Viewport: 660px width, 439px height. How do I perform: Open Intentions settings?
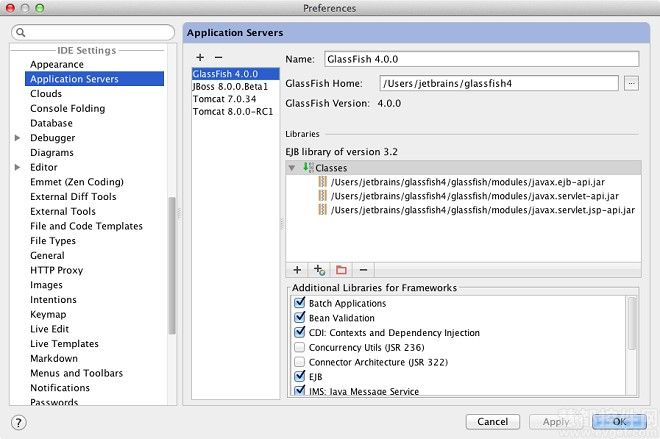[53, 300]
